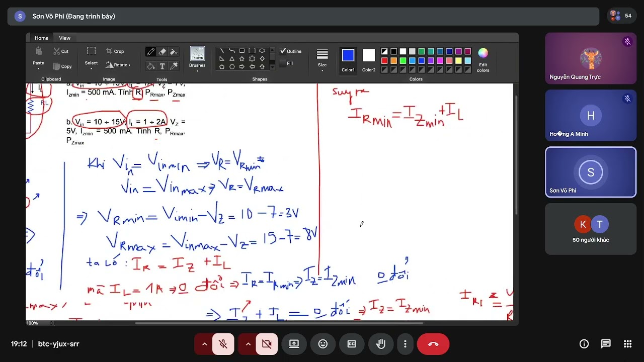This screenshot has width=644, height=362.
Task: Select the Color picker eyedropper tool
Action: [x=174, y=66]
